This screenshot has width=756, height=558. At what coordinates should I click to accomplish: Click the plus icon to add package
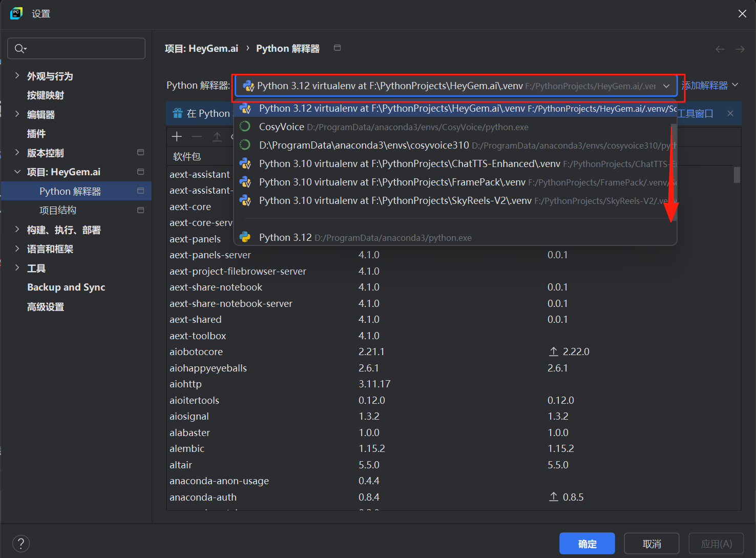pyautogui.click(x=177, y=136)
